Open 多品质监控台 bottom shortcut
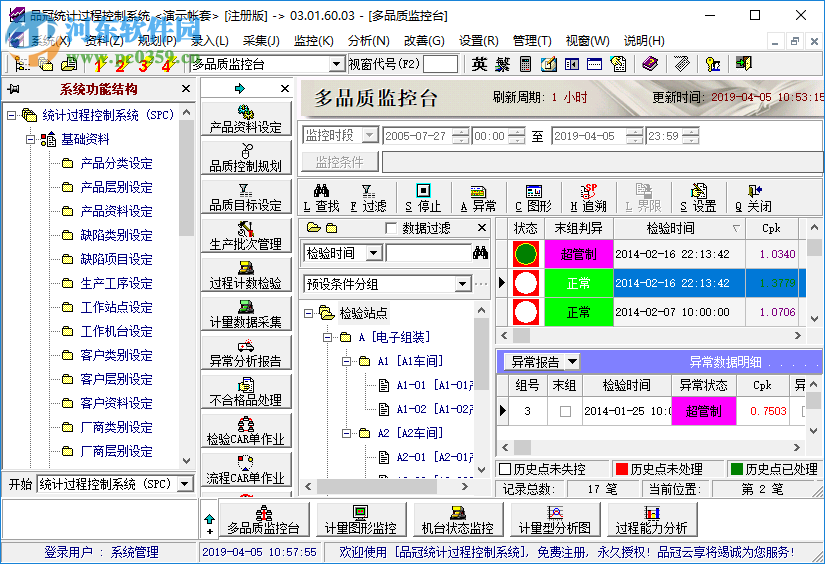This screenshot has height=564, width=825. 264,519
